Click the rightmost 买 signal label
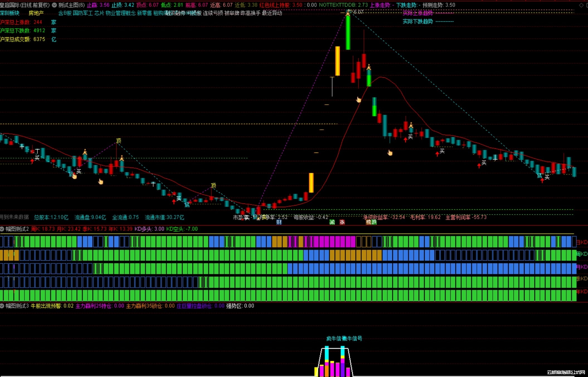 tap(547, 177)
